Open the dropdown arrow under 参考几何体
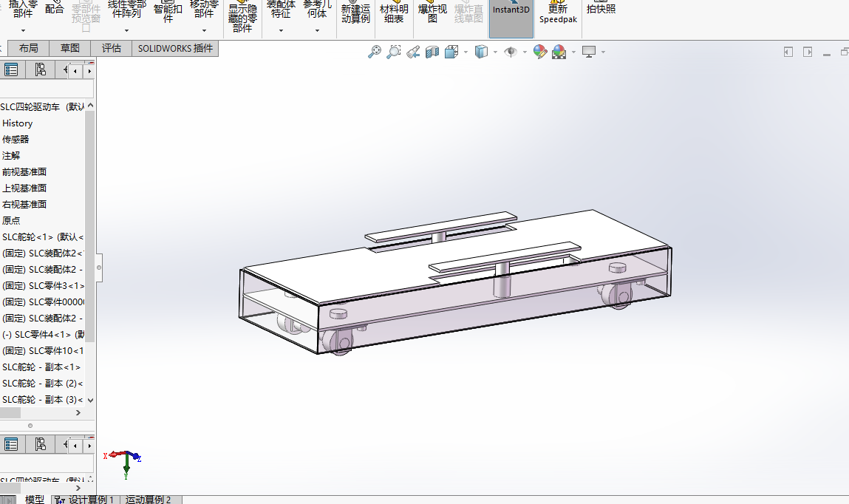 [x=317, y=30]
